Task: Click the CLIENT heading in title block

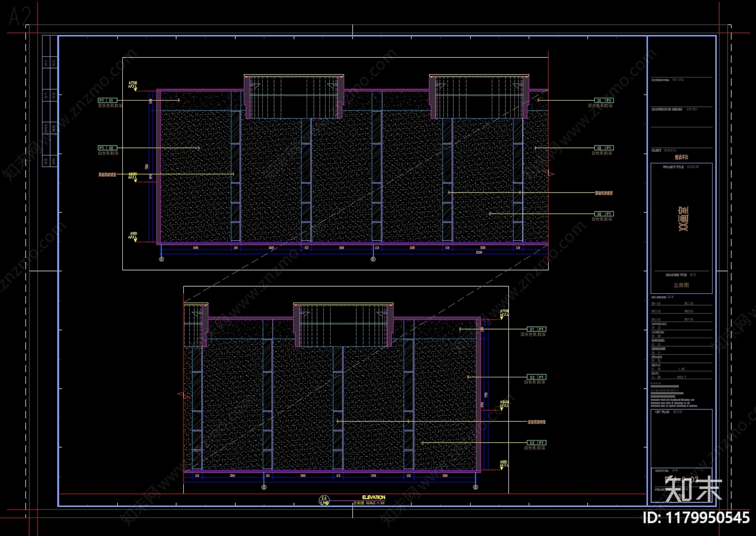Action: tap(656, 151)
